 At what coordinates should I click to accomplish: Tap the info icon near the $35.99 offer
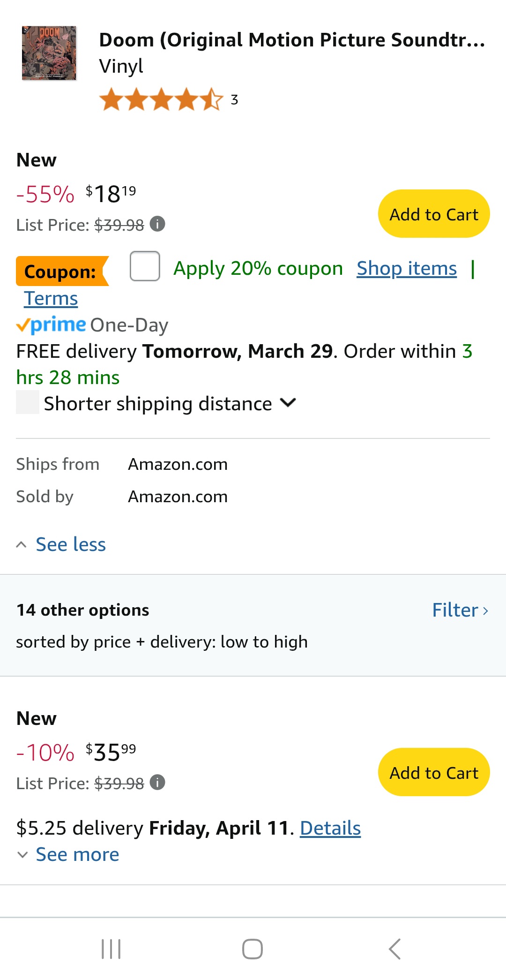158,782
